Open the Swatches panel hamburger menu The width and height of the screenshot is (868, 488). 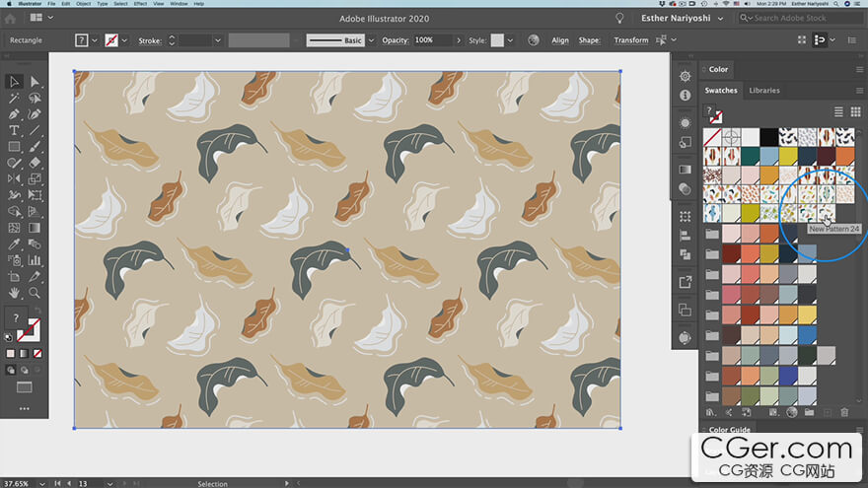tap(859, 90)
